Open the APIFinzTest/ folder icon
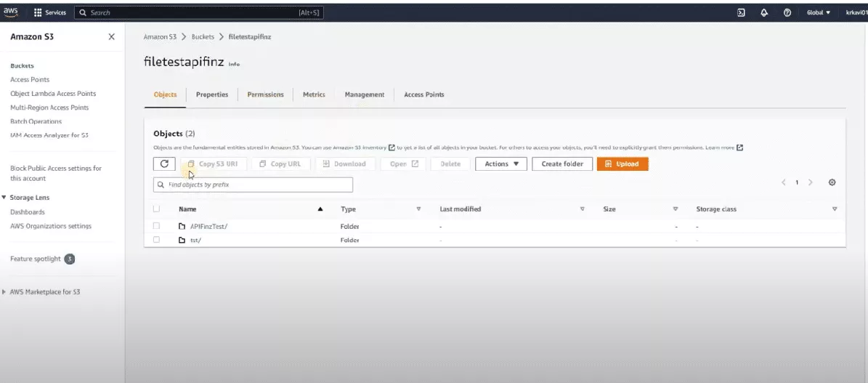Screen dimensions: 868x383 point(182,226)
